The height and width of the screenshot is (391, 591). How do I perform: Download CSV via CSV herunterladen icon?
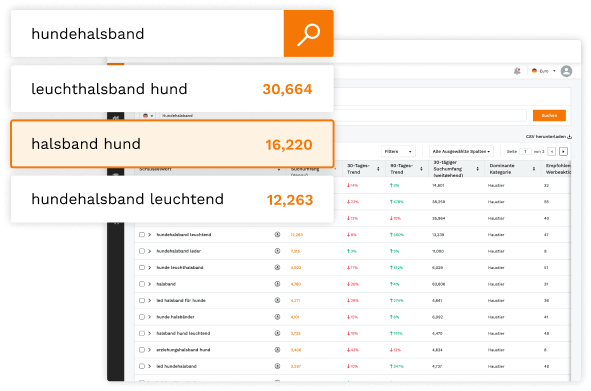pos(570,136)
